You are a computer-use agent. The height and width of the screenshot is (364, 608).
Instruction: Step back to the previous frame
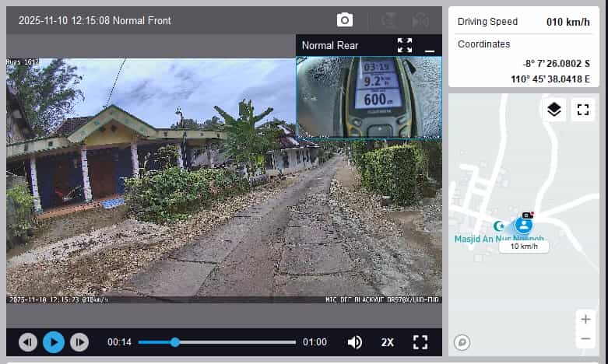tap(28, 342)
